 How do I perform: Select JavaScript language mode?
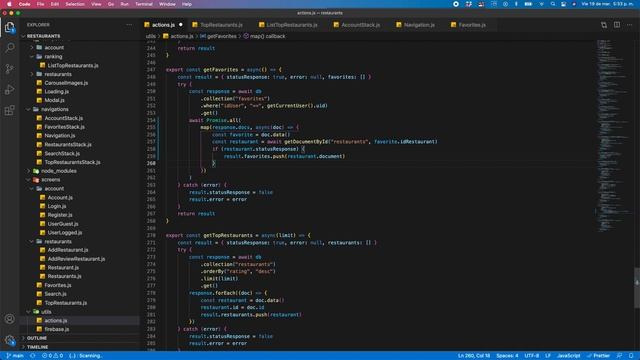click(569, 356)
